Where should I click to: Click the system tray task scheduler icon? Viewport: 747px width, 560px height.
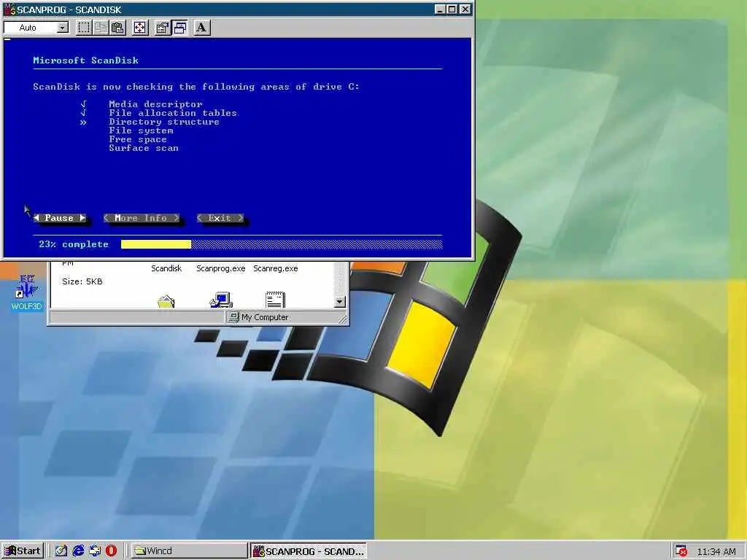pos(681,551)
